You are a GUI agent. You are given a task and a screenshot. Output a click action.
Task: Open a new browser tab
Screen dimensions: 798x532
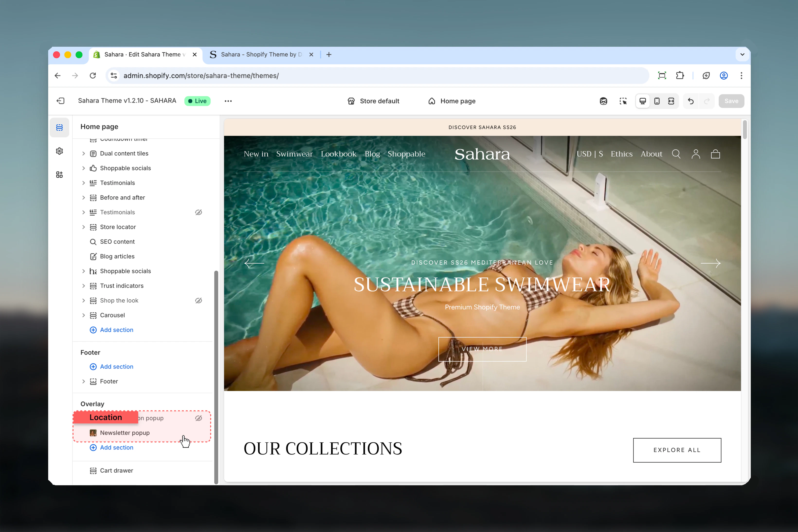click(x=329, y=55)
